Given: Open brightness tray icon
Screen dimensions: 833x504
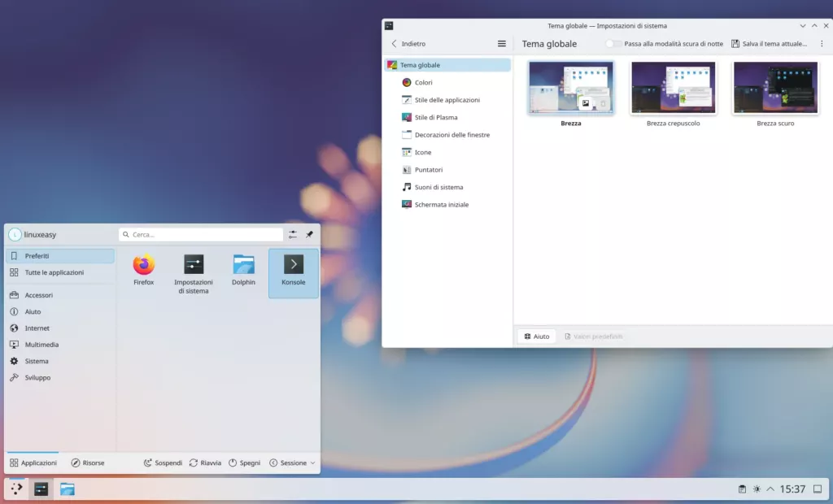Looking at the screenshot, I should (x=757, y=489).
